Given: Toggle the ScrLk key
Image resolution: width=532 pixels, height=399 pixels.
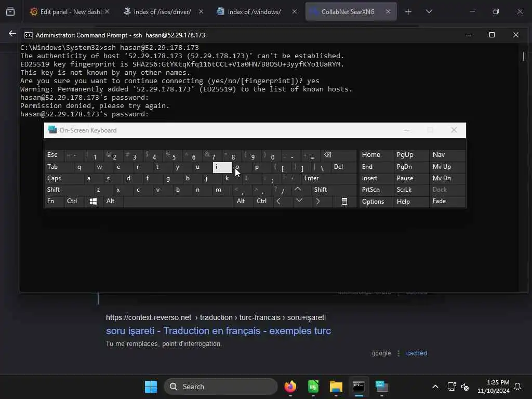Looking at the screenshot, I should click(410, 190).
